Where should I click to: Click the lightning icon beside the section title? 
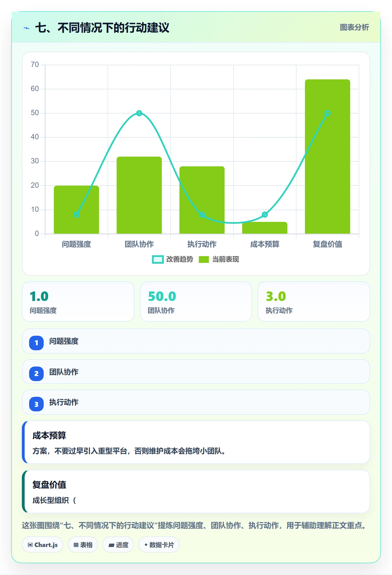coord(27,28)
